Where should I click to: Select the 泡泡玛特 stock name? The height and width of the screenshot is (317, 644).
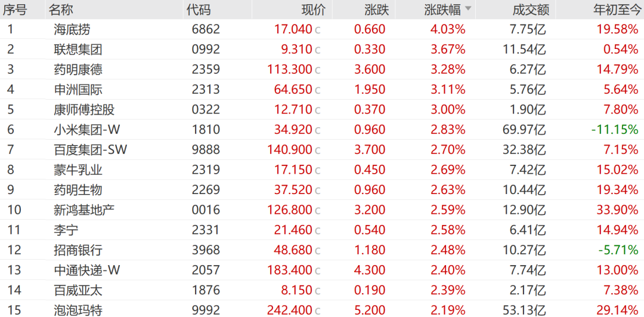78,310
